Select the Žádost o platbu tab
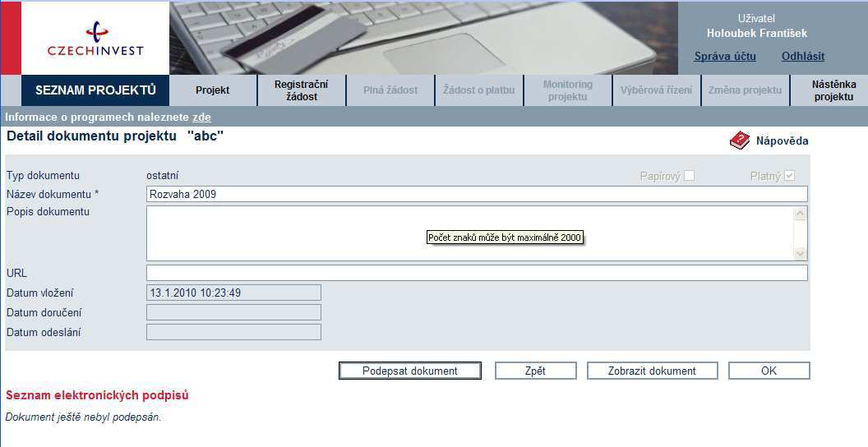868x447 pixels. (479, 90)
